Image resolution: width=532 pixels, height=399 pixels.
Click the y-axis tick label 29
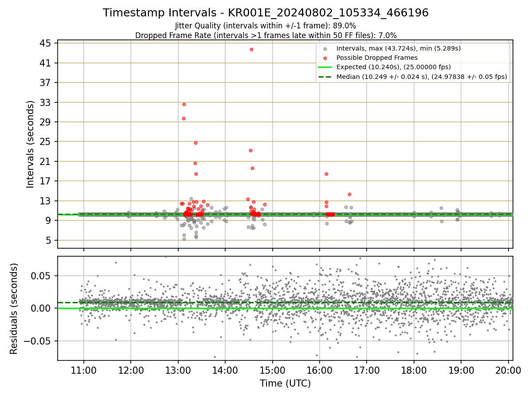click(47, 122)
